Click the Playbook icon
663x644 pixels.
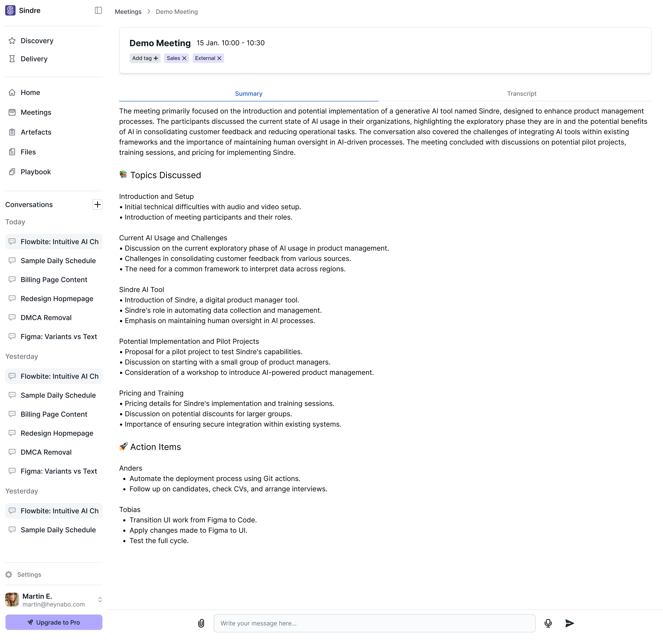[12, 172]
